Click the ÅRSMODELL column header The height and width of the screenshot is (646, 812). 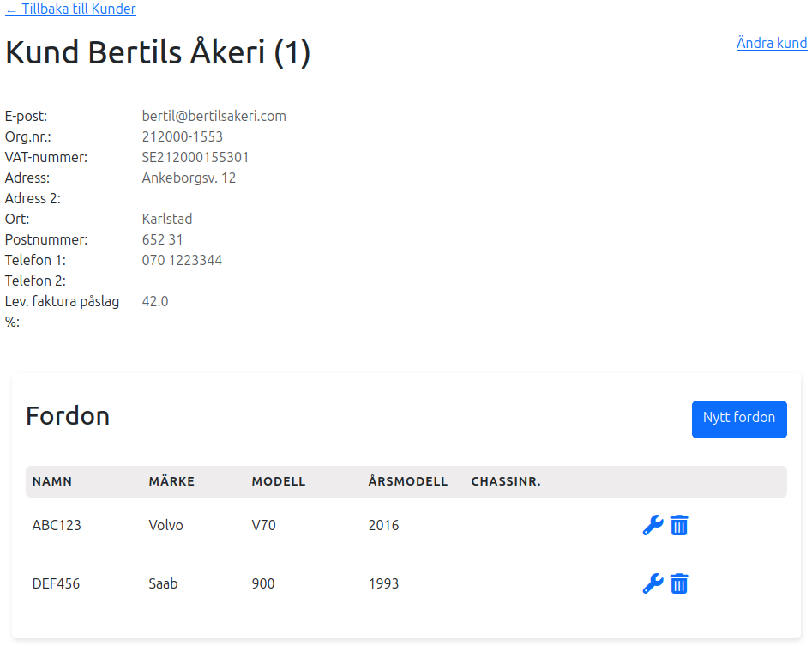click(x=408, y=481)
